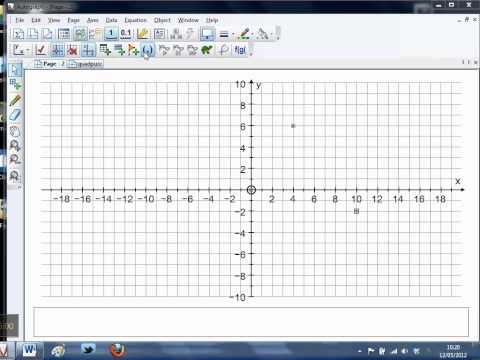Click the fill bucket colour button
The width and height of the screenshot is (480, 360).
[x=263, y=34]
